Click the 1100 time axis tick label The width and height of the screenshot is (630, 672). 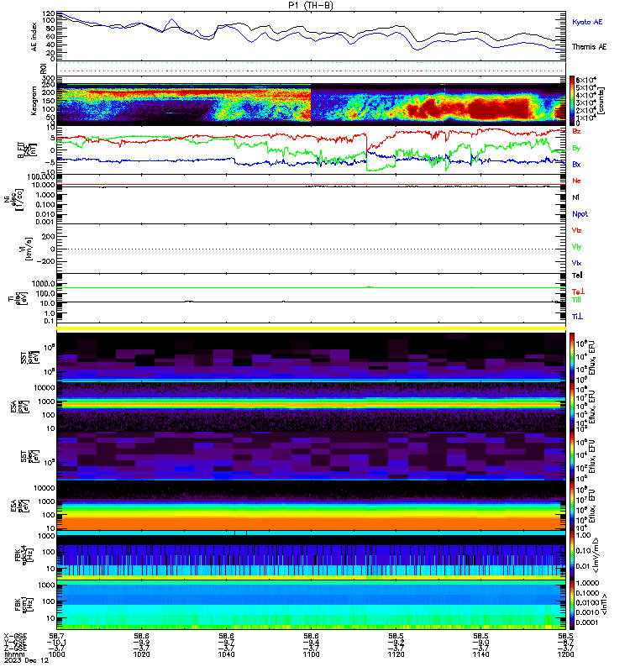pos(311,654)
